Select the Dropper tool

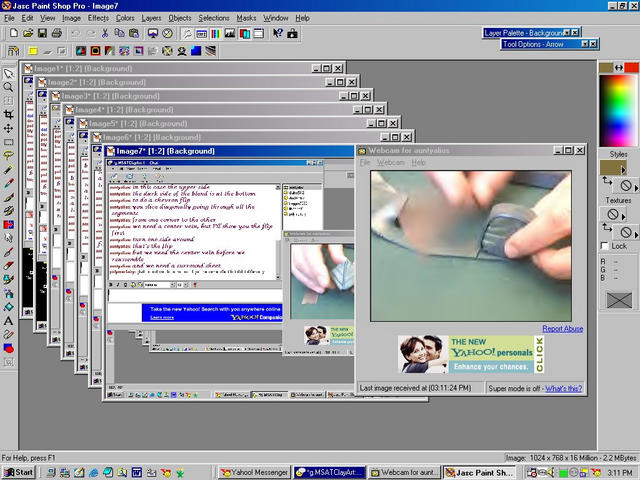pos(8,183)
